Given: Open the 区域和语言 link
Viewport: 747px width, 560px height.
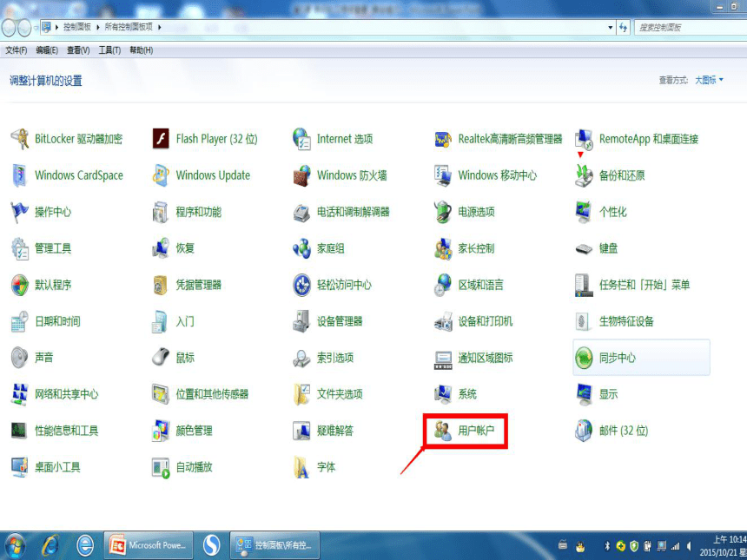Looking at the screenshot, I should point(480,285).
